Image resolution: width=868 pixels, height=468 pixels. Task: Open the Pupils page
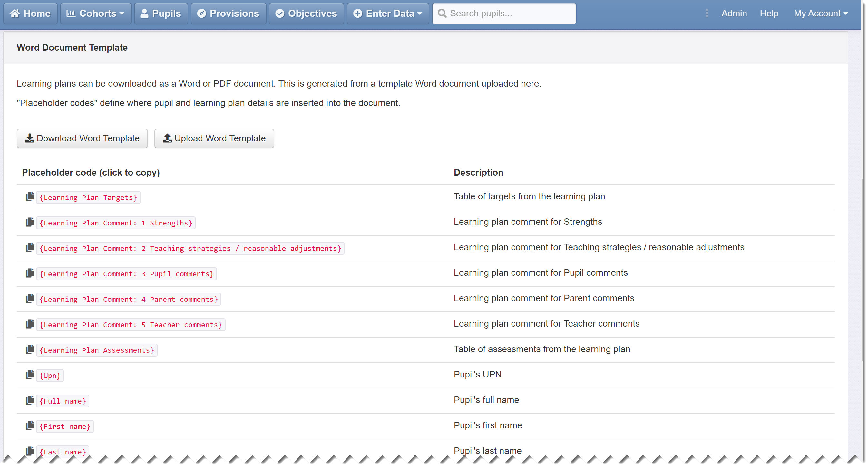click(161, 14)
